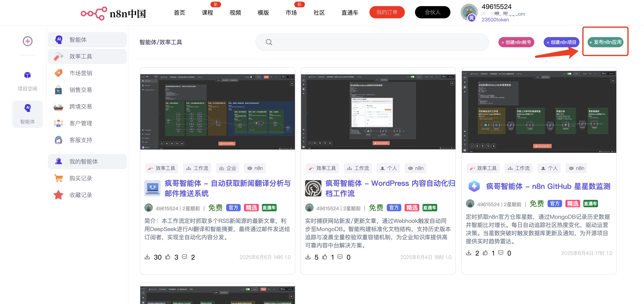
Task: Open the 市场 navigation item
Action: [x=291, y=12]
